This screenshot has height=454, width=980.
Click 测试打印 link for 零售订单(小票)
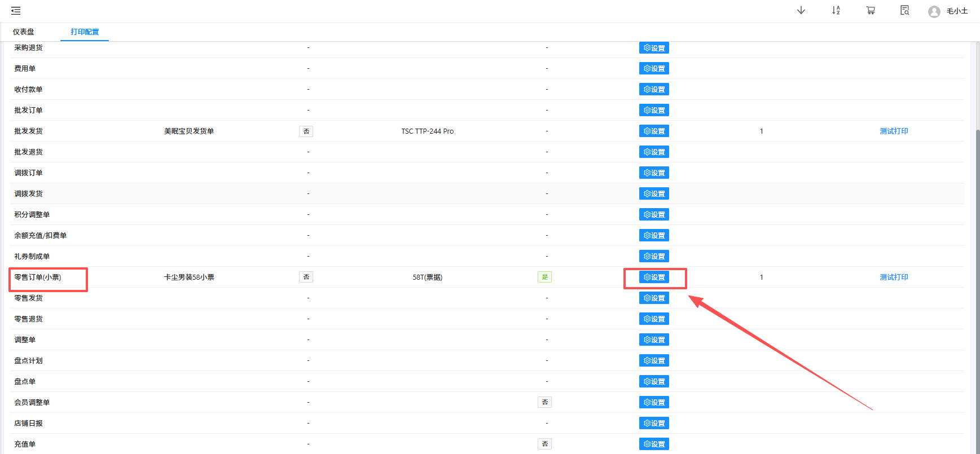coord(894,277)
